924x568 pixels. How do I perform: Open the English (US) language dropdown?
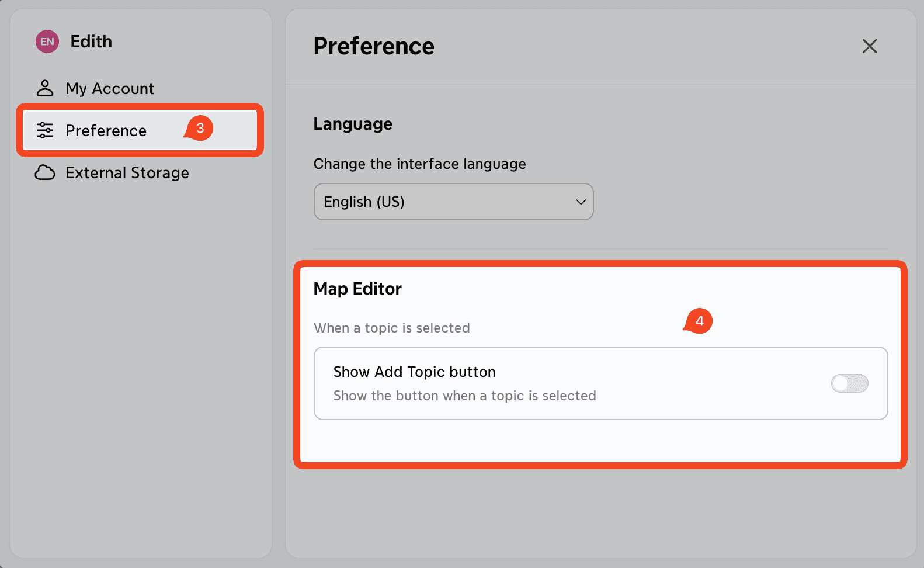pyautogui.click(x=454, y=202)
